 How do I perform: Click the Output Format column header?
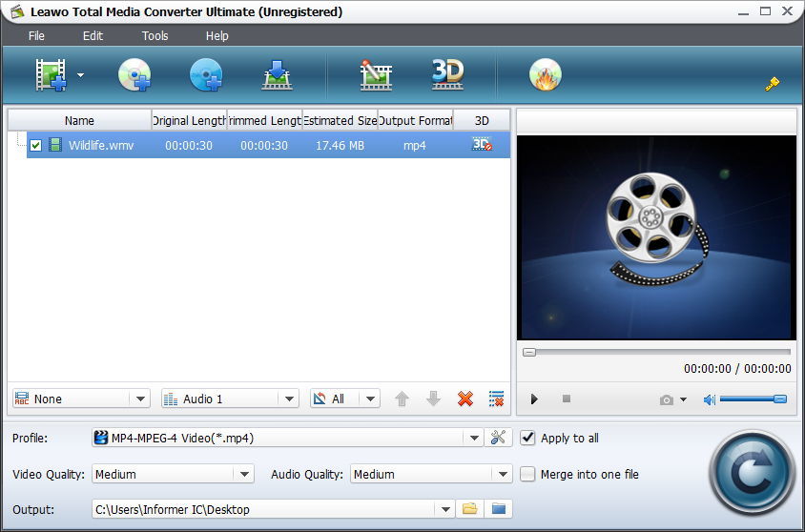[416, 120]
